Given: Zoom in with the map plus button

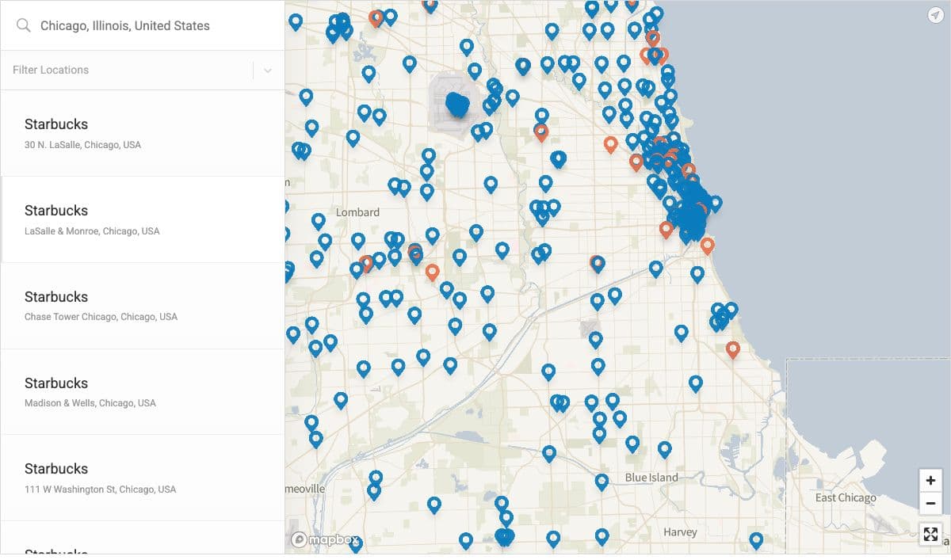Looking at the screenshot, I should pyautogui.click(x=930, y=480).
